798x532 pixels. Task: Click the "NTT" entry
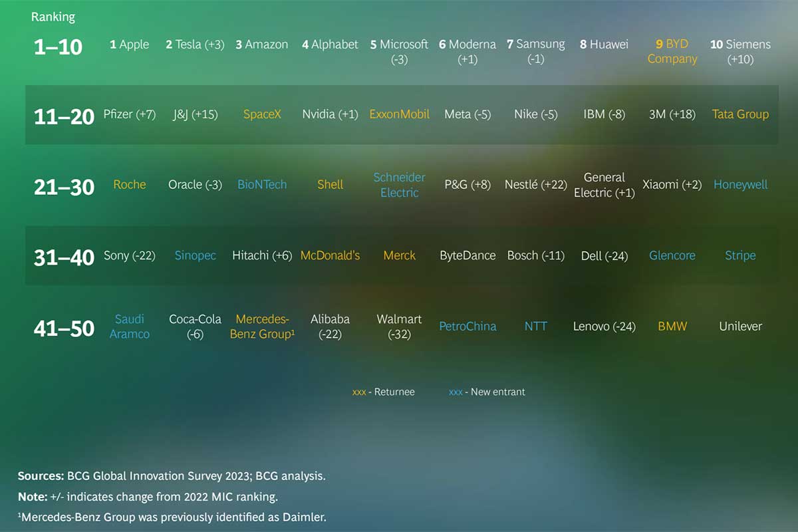click(535, 327)
